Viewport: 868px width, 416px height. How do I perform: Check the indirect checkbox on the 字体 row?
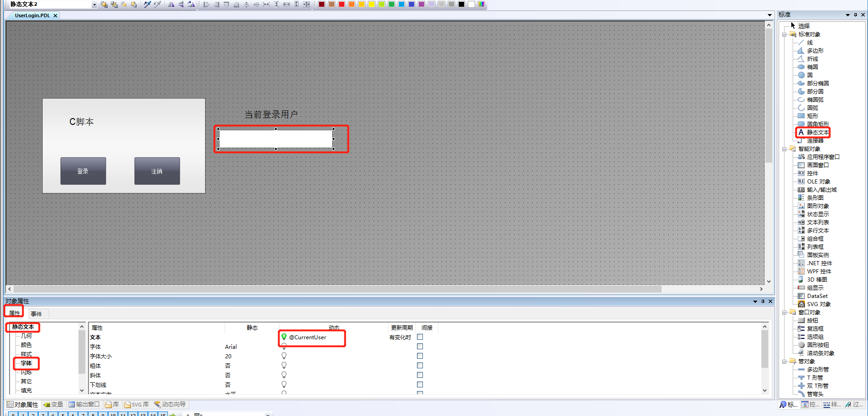(420, 347)
